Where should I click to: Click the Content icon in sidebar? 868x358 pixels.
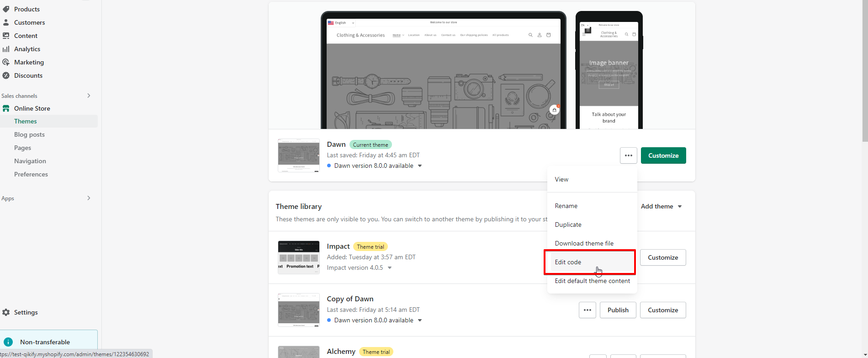(x=6, y=36)
